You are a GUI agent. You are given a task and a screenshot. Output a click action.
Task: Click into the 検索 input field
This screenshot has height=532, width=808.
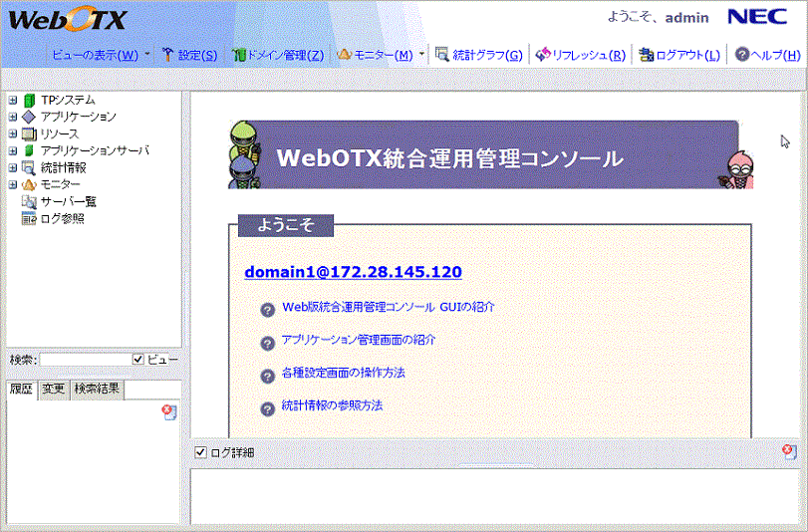tap(84, 359)
